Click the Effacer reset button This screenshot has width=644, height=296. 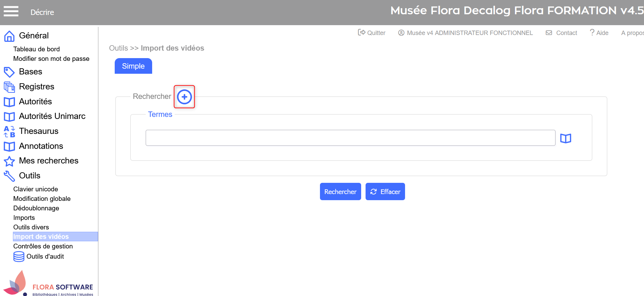385,192
